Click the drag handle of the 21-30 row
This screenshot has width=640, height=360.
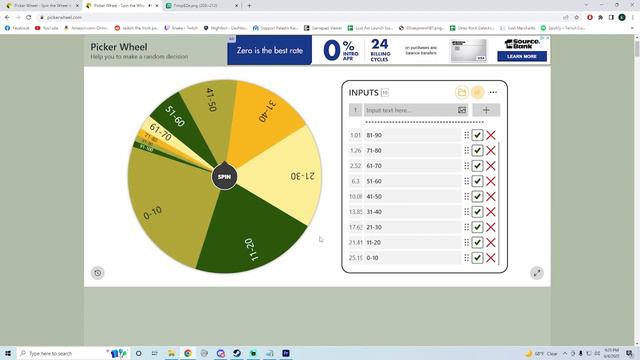(467, 227)
